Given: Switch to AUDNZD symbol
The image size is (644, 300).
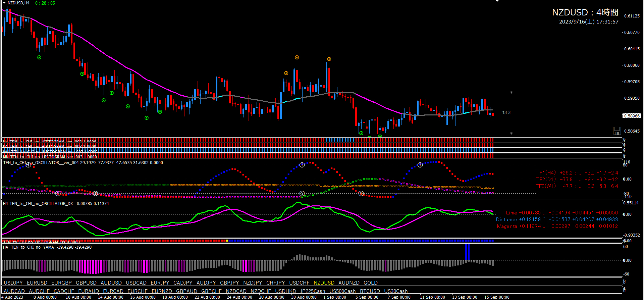Looking at the screenshot, I should [x=349, y=283].
